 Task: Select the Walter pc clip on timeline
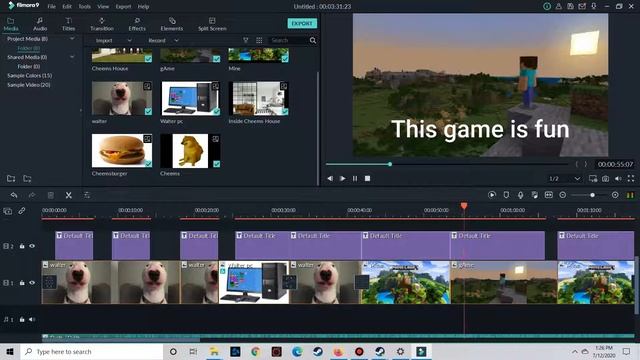[x=254, y=282]
